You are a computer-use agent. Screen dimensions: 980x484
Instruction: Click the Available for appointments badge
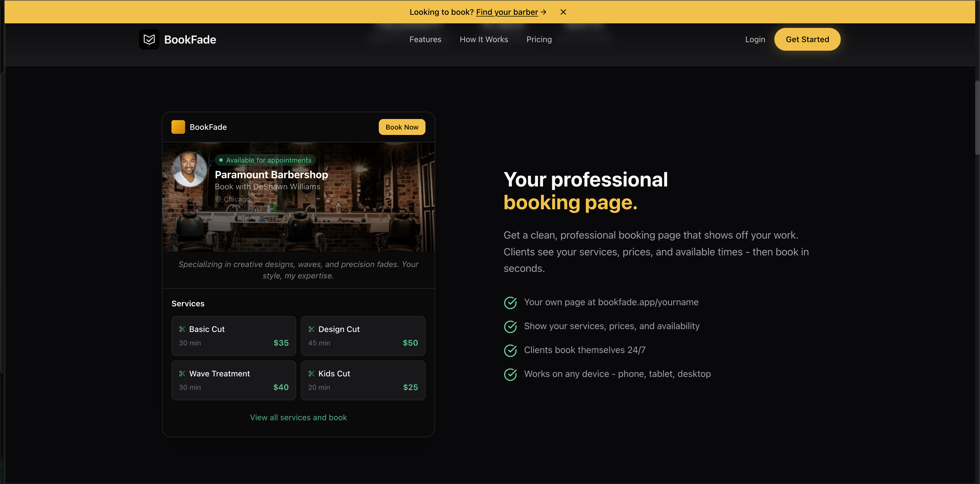coord(265,160)
